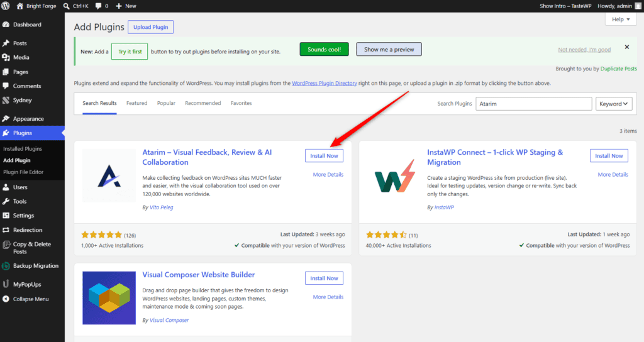Image resolution: width=644 pixels, height=342 pixels.
Task: Click the Tools wrench icon
Action: click(x=6, y=201)
